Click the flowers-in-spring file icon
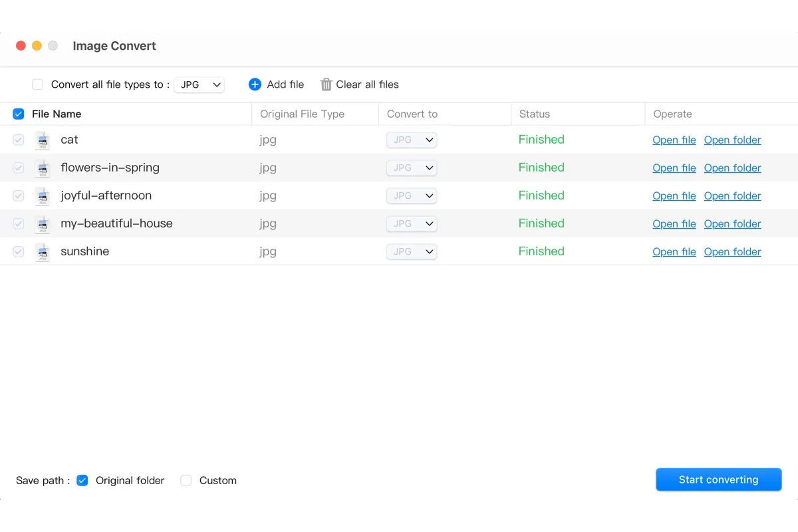798x532 pixels. pyautogui.click(x=43, y=168)
